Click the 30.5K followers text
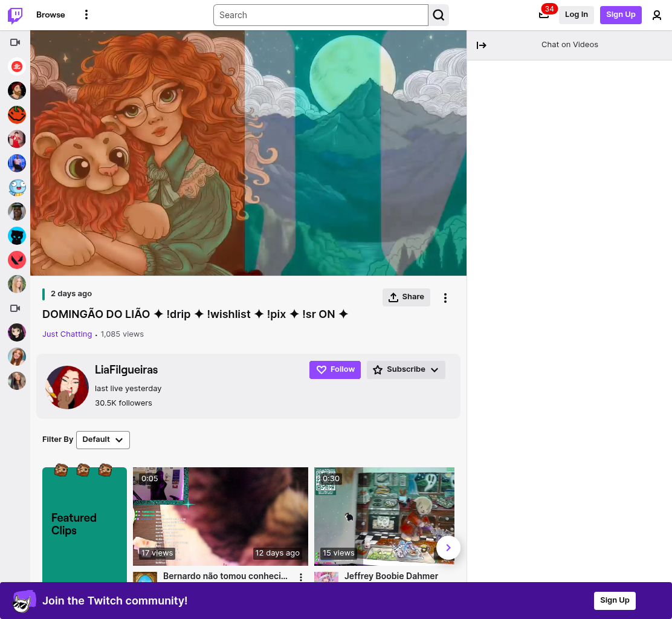This screenshot has height=619, width=672. pos(123,403)
